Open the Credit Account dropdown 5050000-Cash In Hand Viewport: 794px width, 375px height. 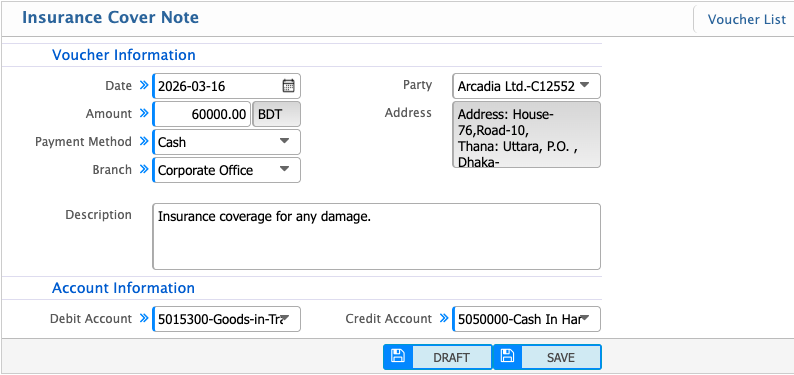526,319
